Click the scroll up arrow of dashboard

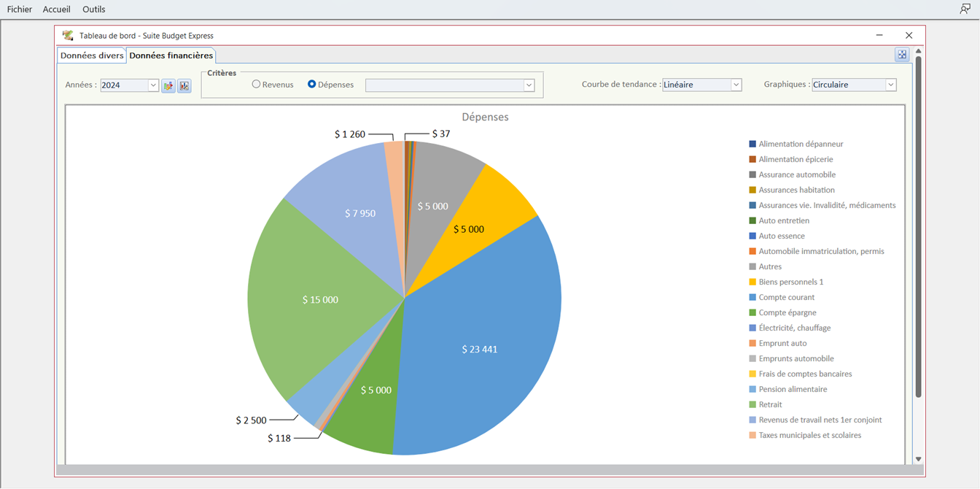pos(918,52)
